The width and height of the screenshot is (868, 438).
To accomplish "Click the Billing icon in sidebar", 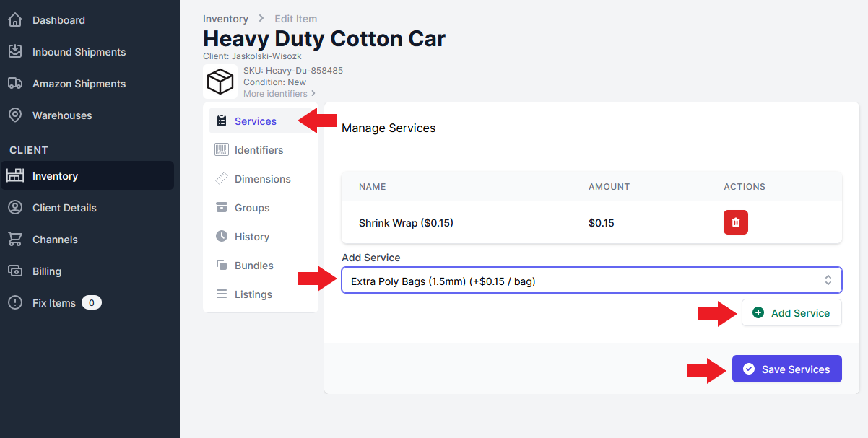I will [x=14, y=271].
